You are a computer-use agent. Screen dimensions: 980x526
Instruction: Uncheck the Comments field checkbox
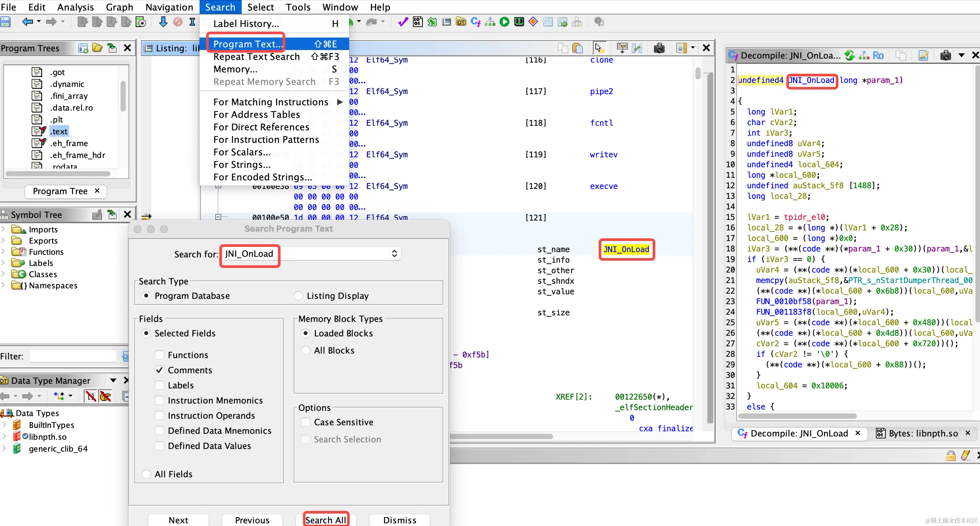click(159, 370)
